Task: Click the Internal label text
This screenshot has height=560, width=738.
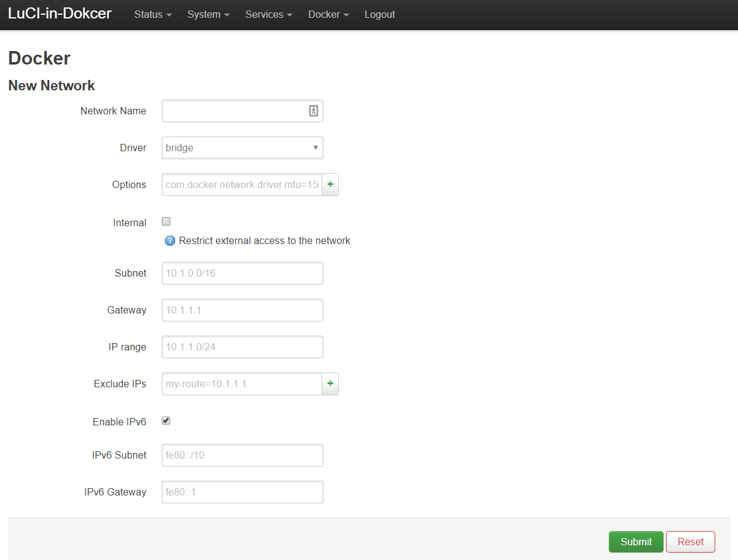Action: point(130,223)
